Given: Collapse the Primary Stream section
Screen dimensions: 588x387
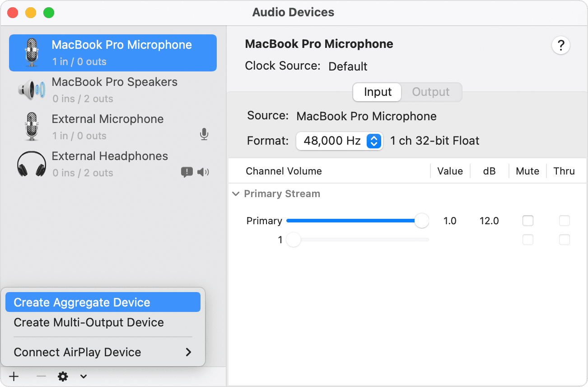Looking at the screenshot, I should [x=236, y=194].
